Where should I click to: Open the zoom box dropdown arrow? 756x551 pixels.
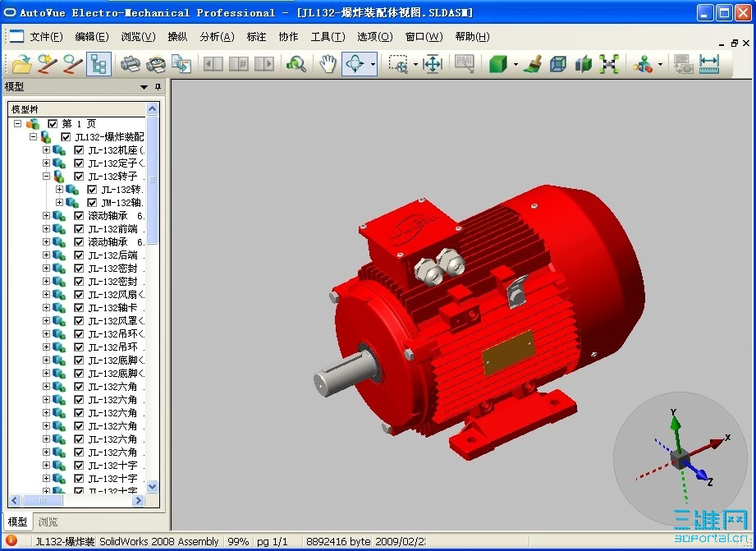pyautogui.click(x=415, y=64)
